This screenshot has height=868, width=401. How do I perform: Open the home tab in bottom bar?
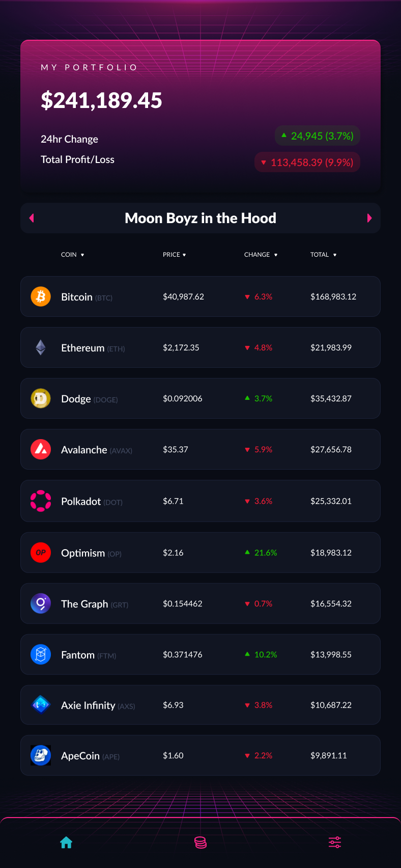66,843
